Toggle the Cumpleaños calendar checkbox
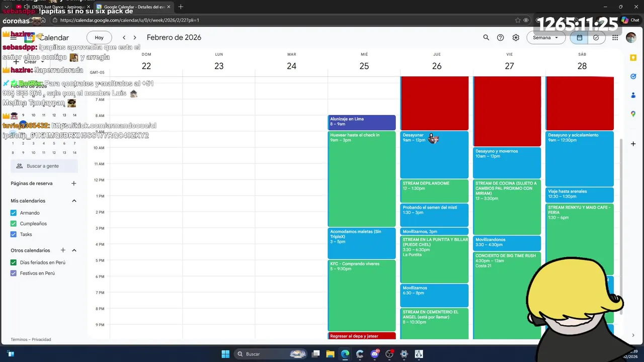The height and width of the screenshot is (362, 644). coord(14,224)
